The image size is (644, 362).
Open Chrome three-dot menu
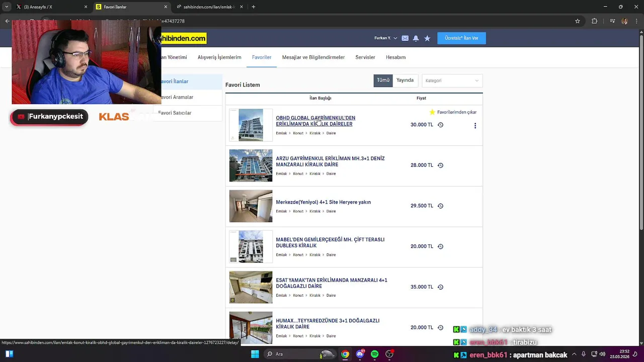(x=637, y=21)
